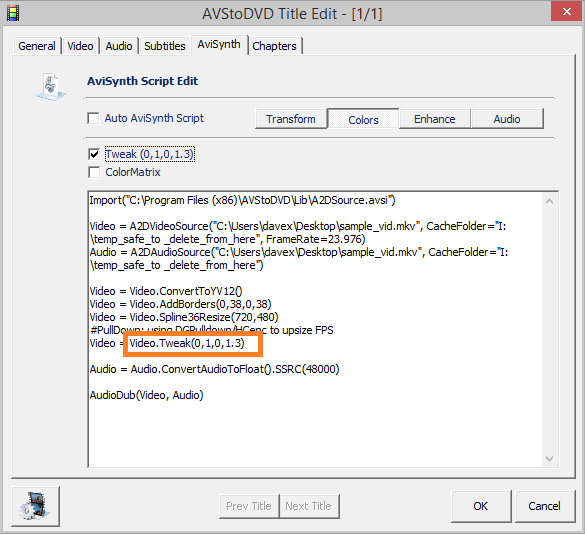Click the script scrollbar up arrow
585x534 pixels.
click(x=549, y=201)
